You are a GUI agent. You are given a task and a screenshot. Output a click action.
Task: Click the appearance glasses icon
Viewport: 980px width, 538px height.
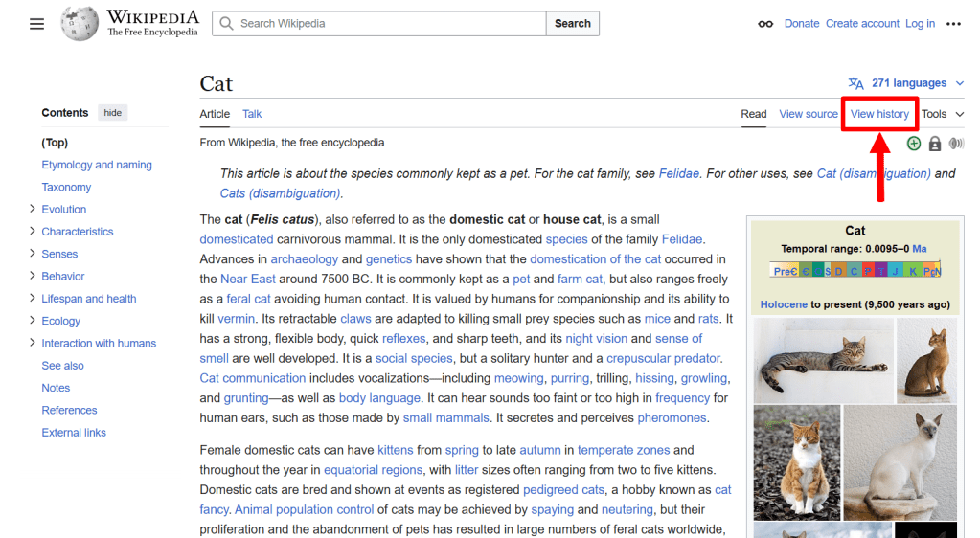765,24
